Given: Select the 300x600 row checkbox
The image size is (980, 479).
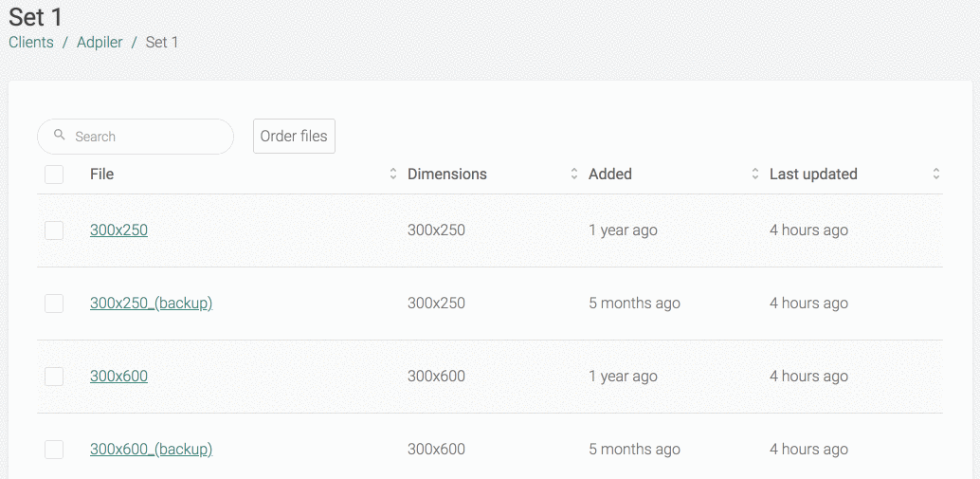Looking at the screenshot, I should pyautogui.click(x=54, y=377).
